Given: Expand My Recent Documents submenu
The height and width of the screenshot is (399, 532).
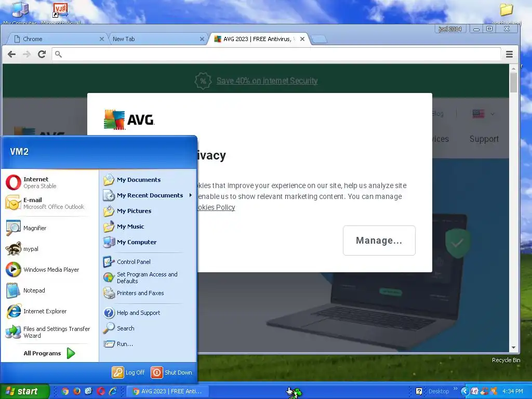Looking at the screenshot, I should pyautogui.click(x=148, y=195).
